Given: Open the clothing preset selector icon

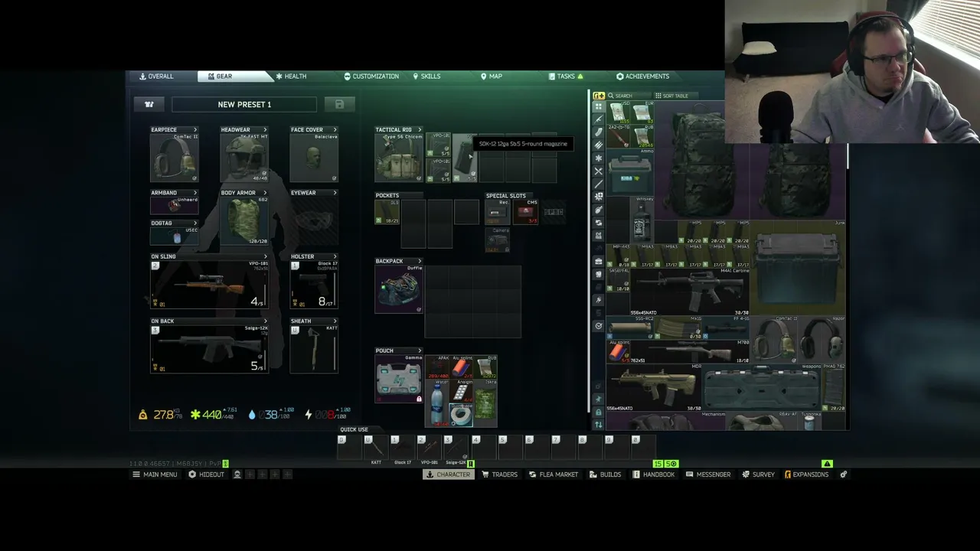Looking at the screenshot, I should pos(149,104).
